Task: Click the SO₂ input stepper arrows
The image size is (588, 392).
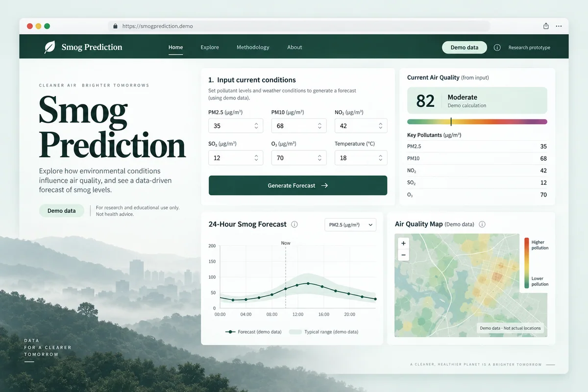Action: click(x=256, y=158)
